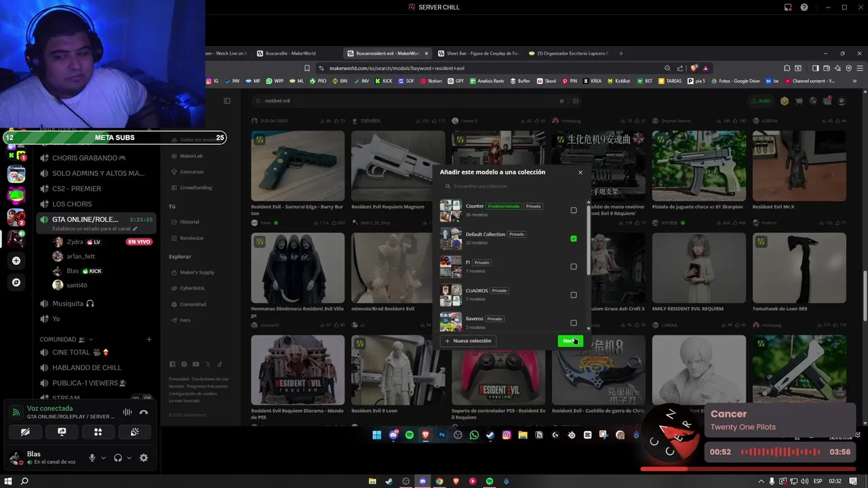Tick the f1 collection checkbox
This screenshot has height=488, width=868.
(574, 266)
